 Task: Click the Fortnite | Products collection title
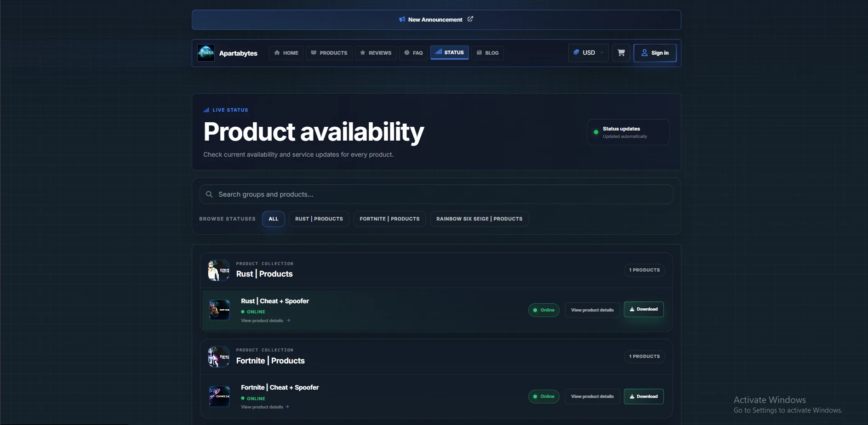click(270, 361)
